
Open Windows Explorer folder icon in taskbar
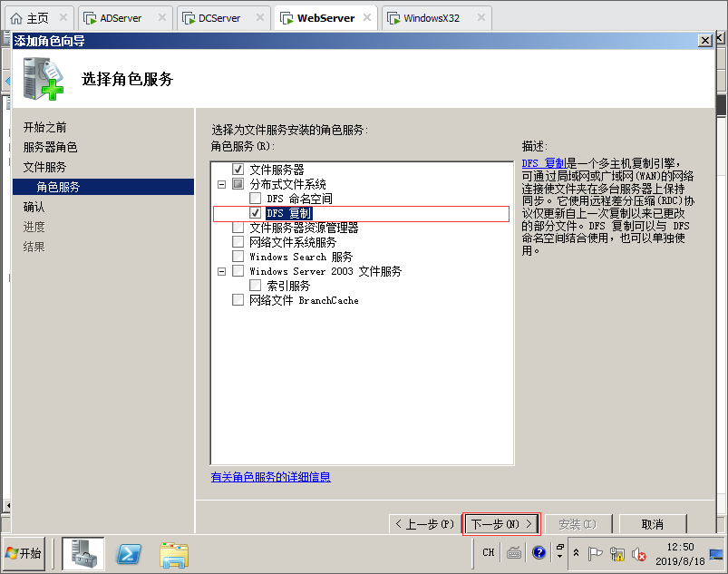point(174,554)
